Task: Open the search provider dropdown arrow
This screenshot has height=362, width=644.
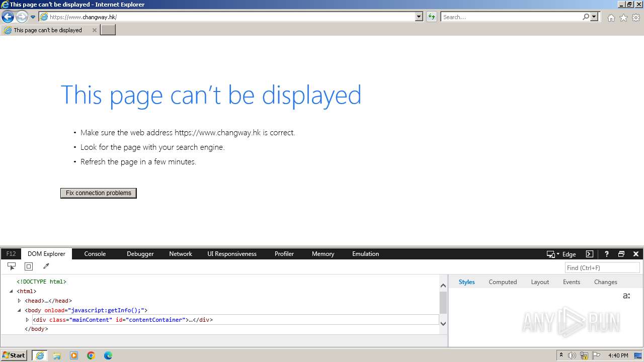Action: [x=595, y=17]
